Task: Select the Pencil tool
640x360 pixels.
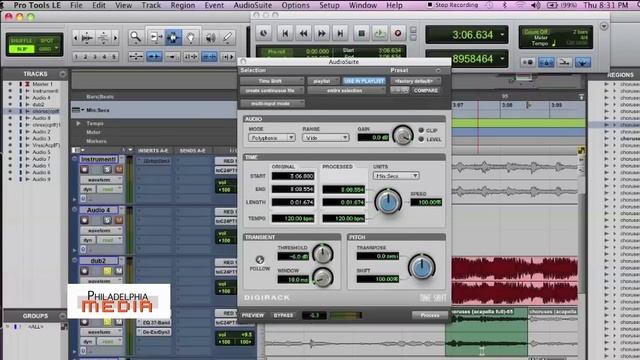Action: coord(228,38)
